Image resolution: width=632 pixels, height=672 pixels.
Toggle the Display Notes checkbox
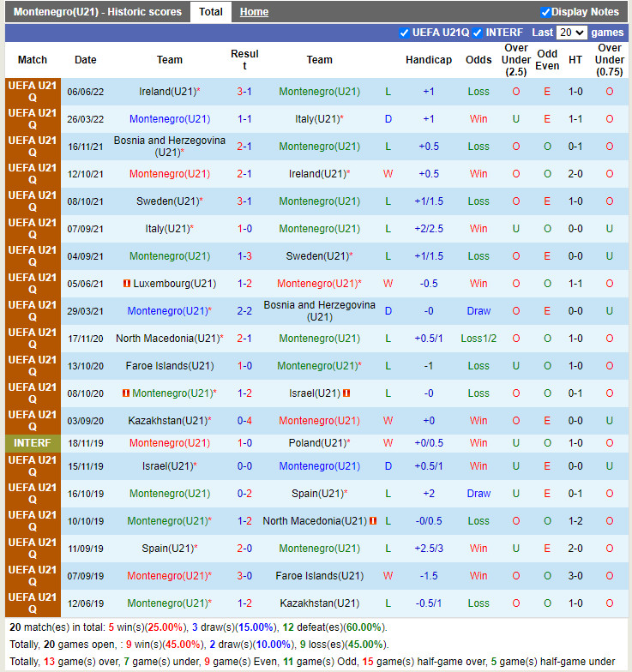[x=545, y=12]
